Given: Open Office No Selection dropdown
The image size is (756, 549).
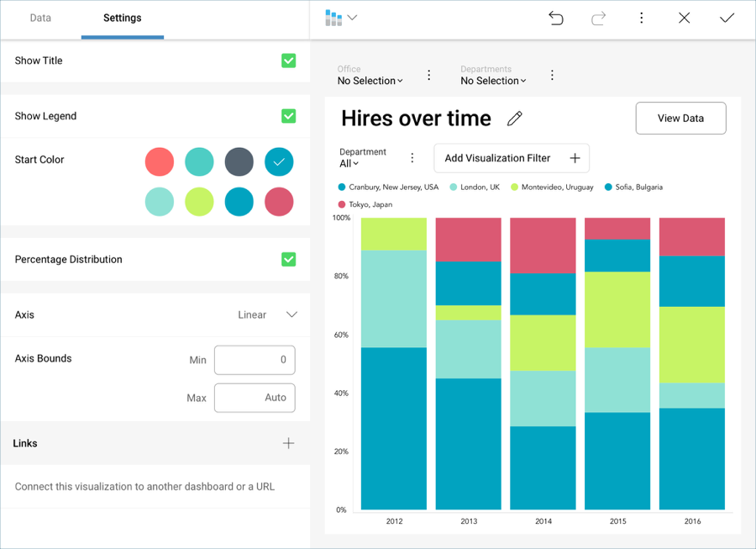Looking at the screenshot, I should click(370, 81).
